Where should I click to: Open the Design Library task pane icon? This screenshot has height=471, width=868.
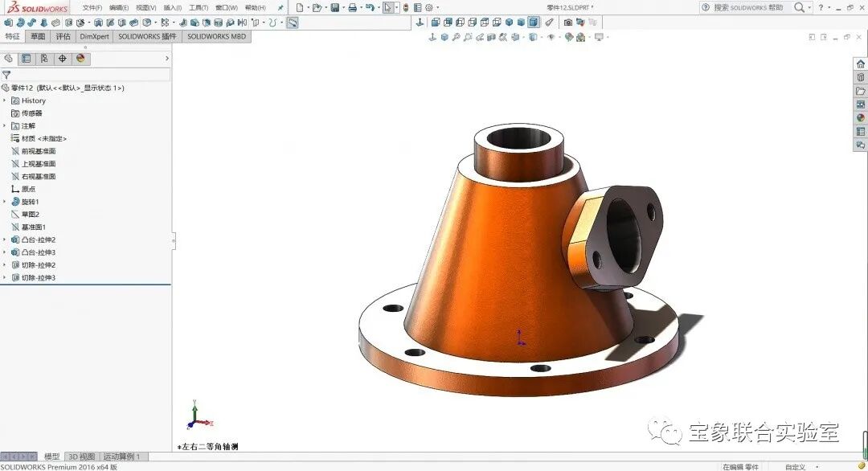click(x=860, y=77)
